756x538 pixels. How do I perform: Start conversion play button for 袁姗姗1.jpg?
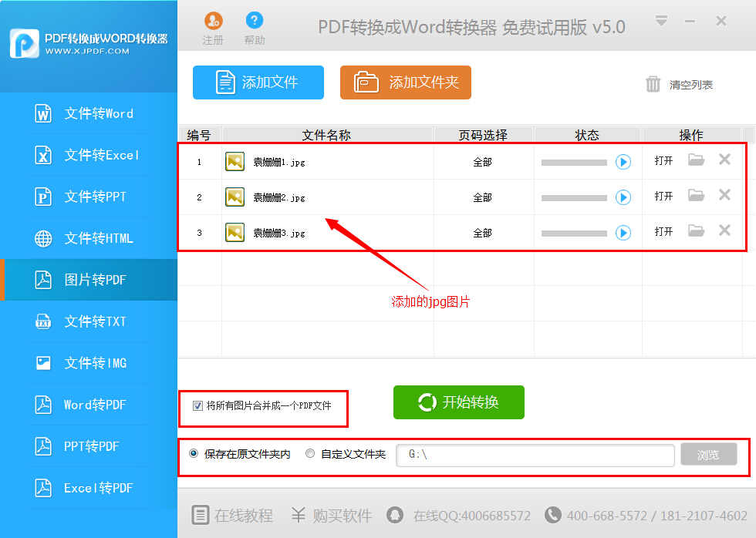point(623,162)
